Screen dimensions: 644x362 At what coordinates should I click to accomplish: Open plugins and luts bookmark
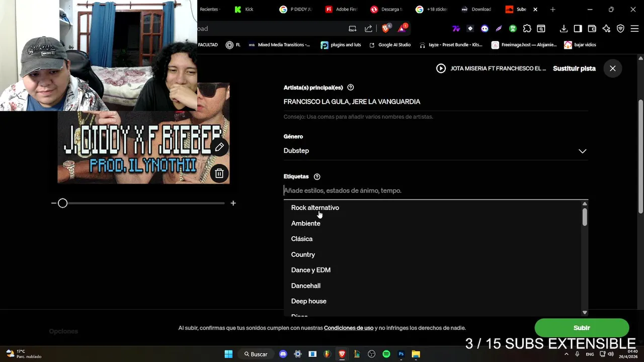coord(341,45)
